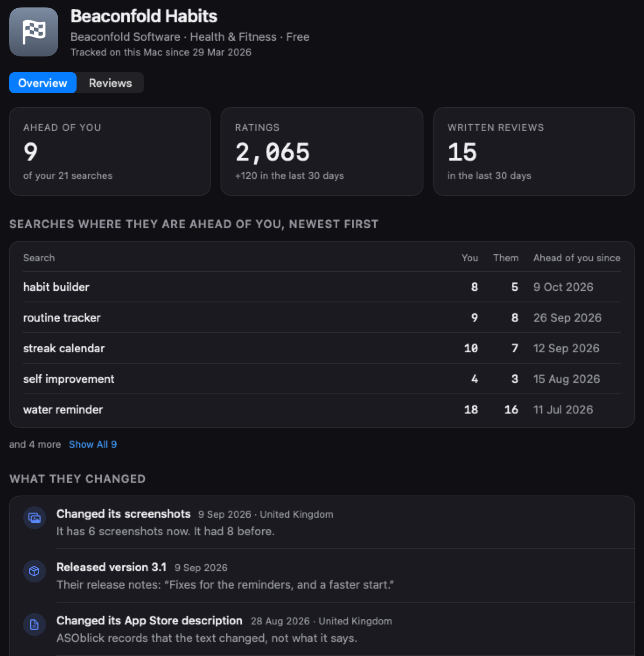Select the streak calendar search row
The width and height of the screenshot is (644, 656).
pos(322,348)
